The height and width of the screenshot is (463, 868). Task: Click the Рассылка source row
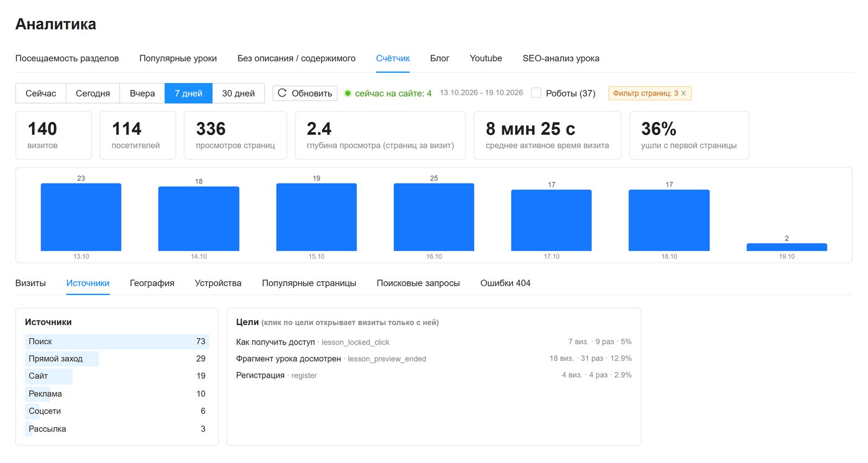click(117, 429)
